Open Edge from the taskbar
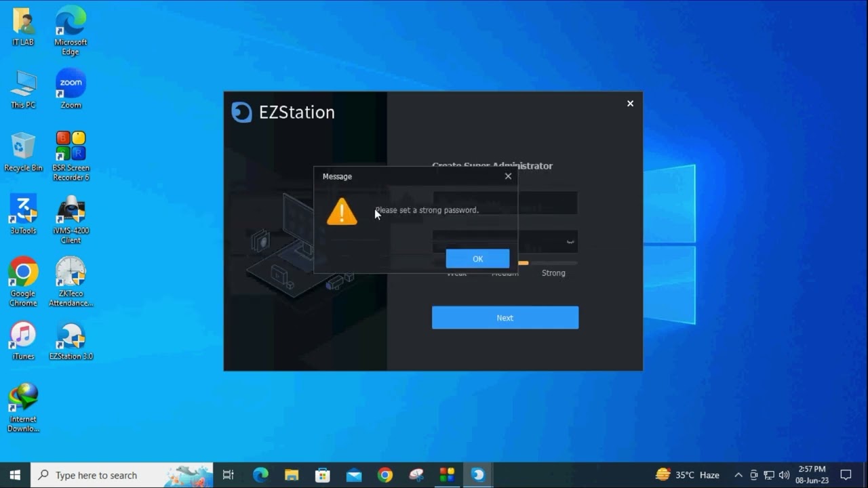Screen dimensions: 868x488 pyautogui.click(x=261, y=474)
